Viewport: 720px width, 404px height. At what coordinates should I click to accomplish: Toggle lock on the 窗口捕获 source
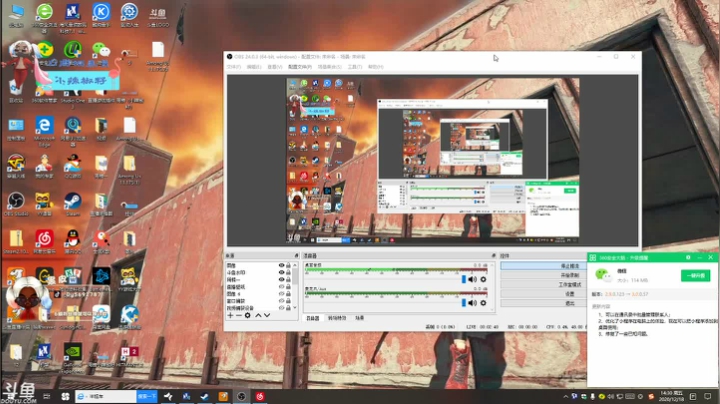coord(288,301)
